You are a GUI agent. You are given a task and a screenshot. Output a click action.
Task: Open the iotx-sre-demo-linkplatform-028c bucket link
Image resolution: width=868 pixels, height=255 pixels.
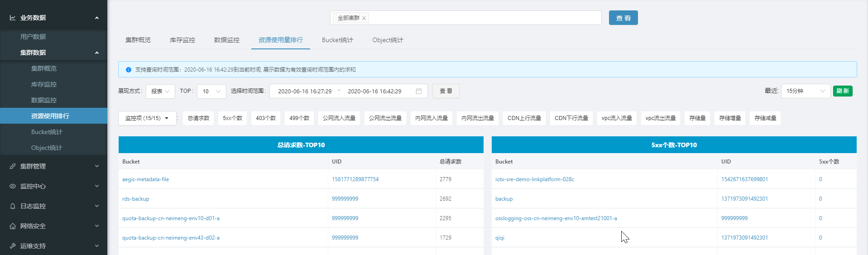tap(534, 179)
